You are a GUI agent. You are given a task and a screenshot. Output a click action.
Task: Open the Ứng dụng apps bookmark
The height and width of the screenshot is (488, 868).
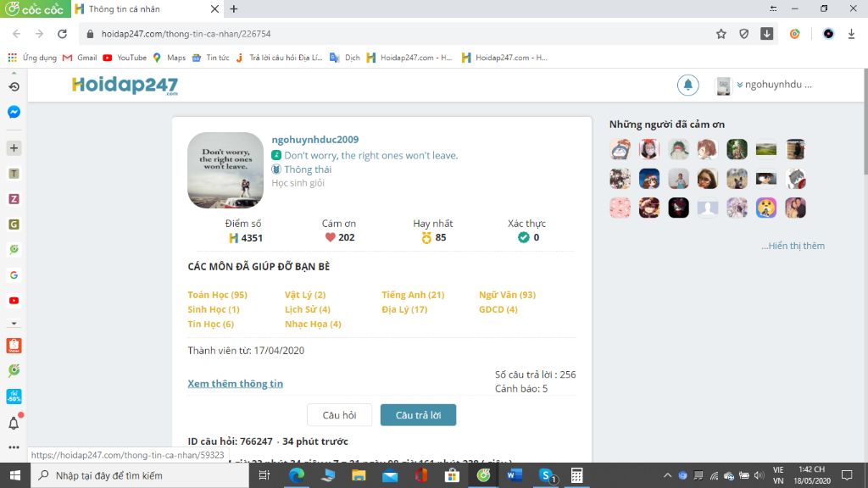tap(32, 58)
